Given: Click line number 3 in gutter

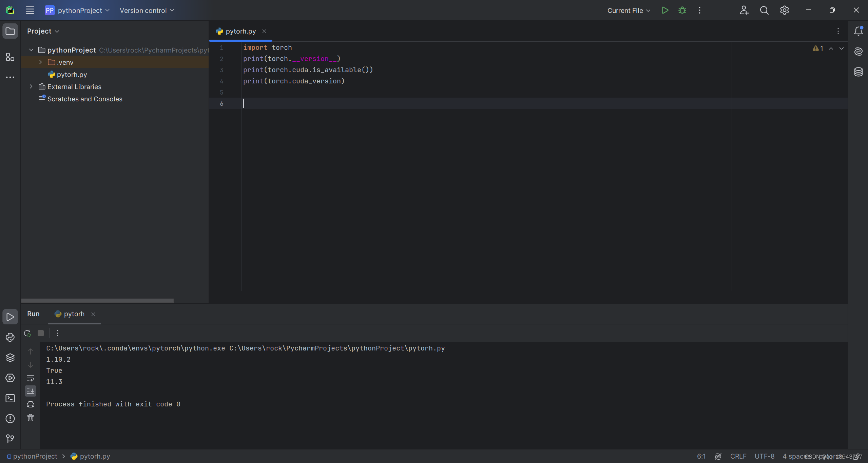Looking at the screenshot, I should [221, 70].
